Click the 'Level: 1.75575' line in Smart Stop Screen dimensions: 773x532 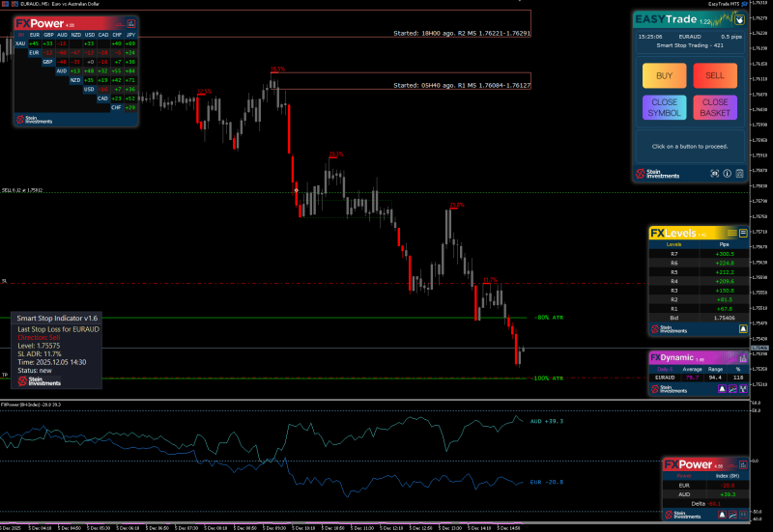tap(39, 346)
